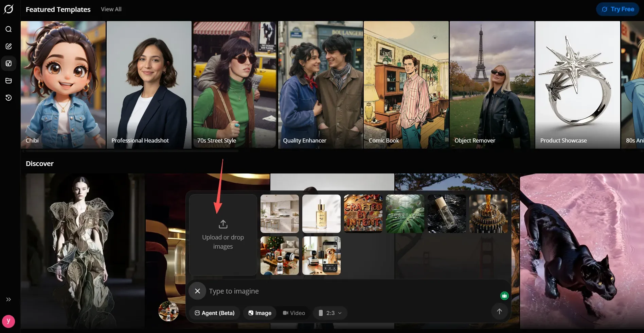The image size is (644, 333).
Task: Open the history icon in sidebar
Action: [x=8, y=98]
